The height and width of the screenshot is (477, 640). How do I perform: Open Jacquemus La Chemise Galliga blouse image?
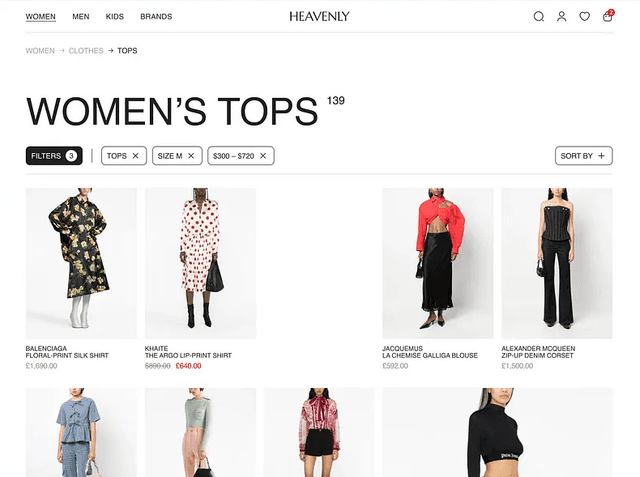[438, 263]
